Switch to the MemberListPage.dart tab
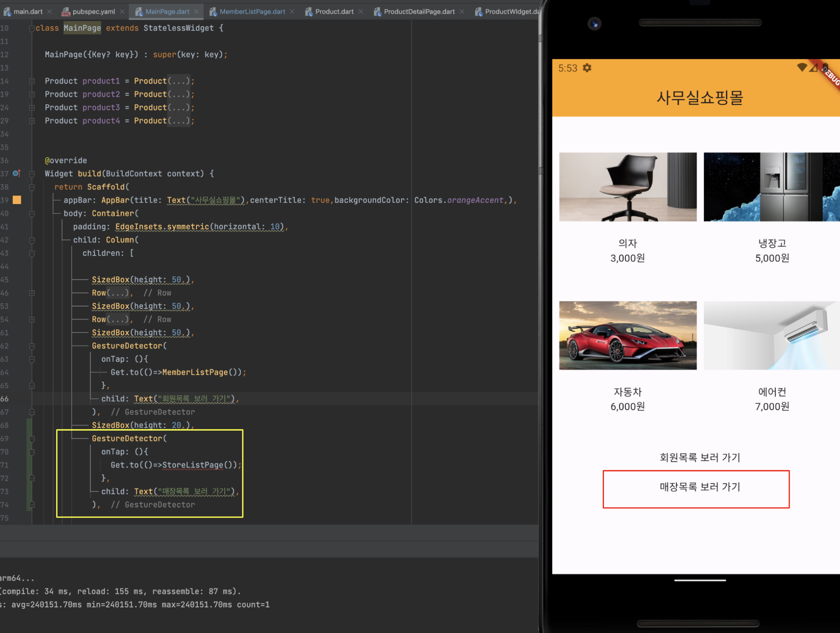The image size is (840, 633). (x=252, y=12)
